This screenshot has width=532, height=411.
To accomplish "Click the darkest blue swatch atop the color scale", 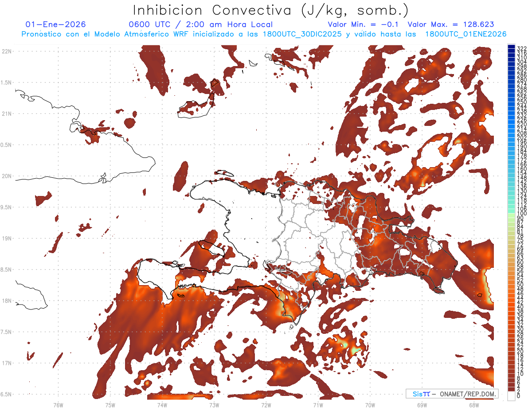I will (x=511, y=47).
